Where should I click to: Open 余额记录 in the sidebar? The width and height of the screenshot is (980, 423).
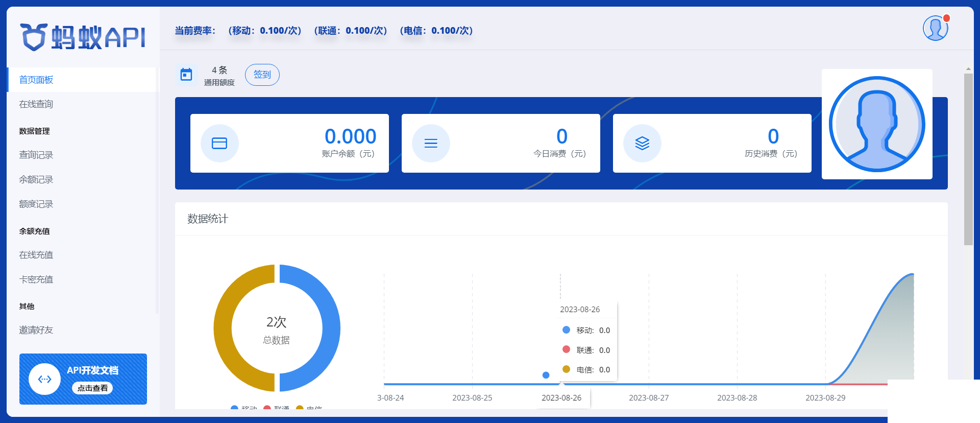(x=36, y=179)
